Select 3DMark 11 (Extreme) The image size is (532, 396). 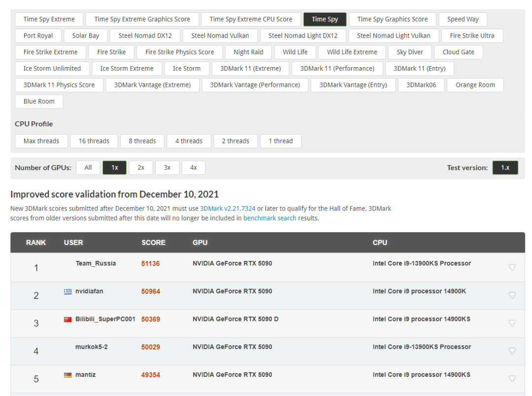tap(250, 69)
